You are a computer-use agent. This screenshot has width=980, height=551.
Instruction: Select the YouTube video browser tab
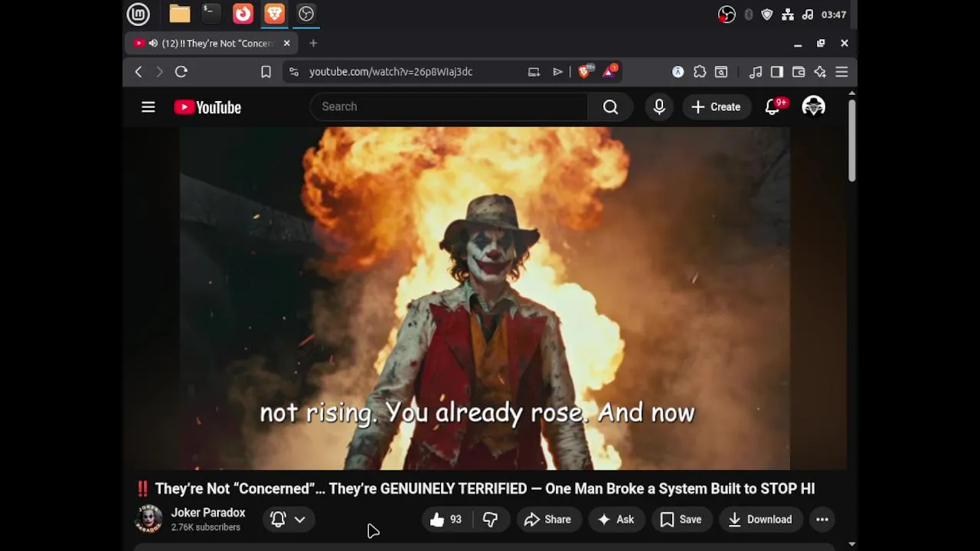212,44
